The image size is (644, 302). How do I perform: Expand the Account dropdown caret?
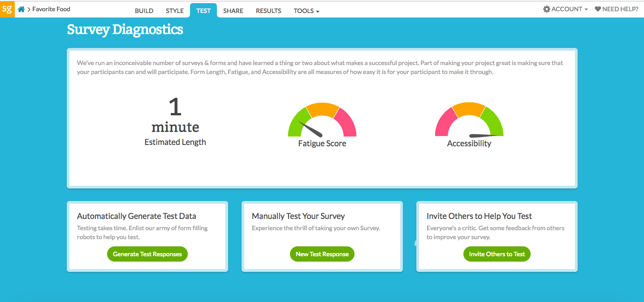586,9
